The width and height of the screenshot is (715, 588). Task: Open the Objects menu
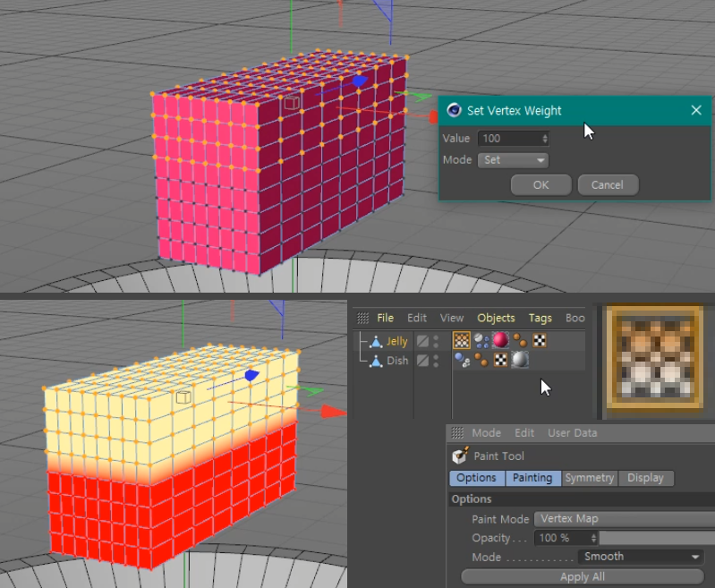(496, 318)
